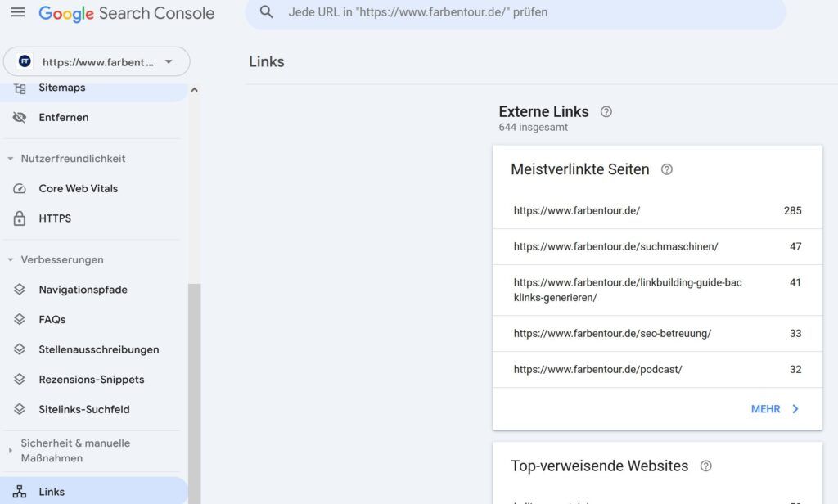The height and width of the screenshot is (504, 838).
Task: Click the HTTPS lock icon
Action: [x=20, y=218]
